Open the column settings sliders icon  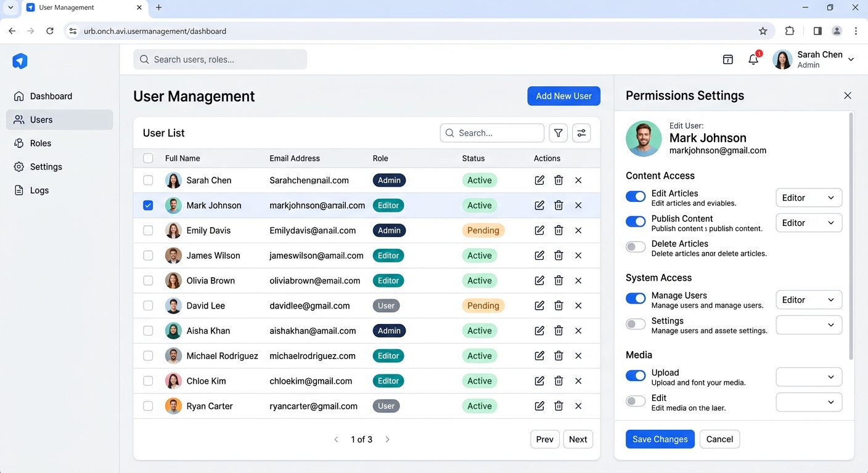[x=581, y=133]
